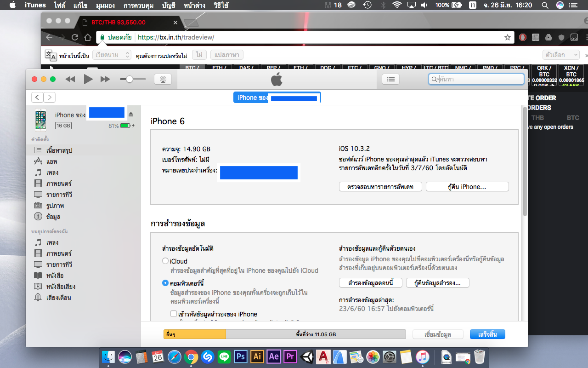
Task: Select the iPhone device tab at the top
Action: pos(277,98)
